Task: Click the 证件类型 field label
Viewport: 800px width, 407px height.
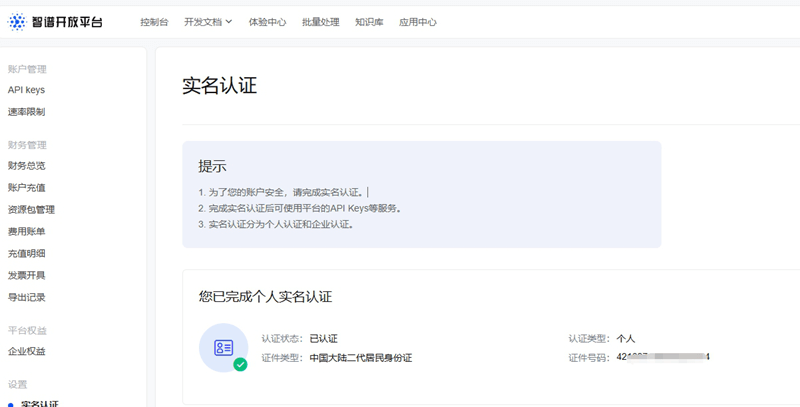Action: point(280,358)
